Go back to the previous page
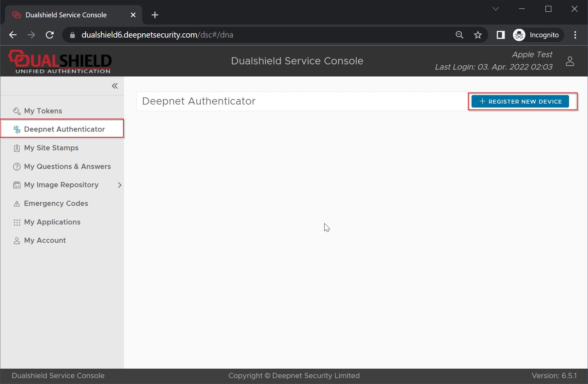588x384 pixels. pos(13,35)
